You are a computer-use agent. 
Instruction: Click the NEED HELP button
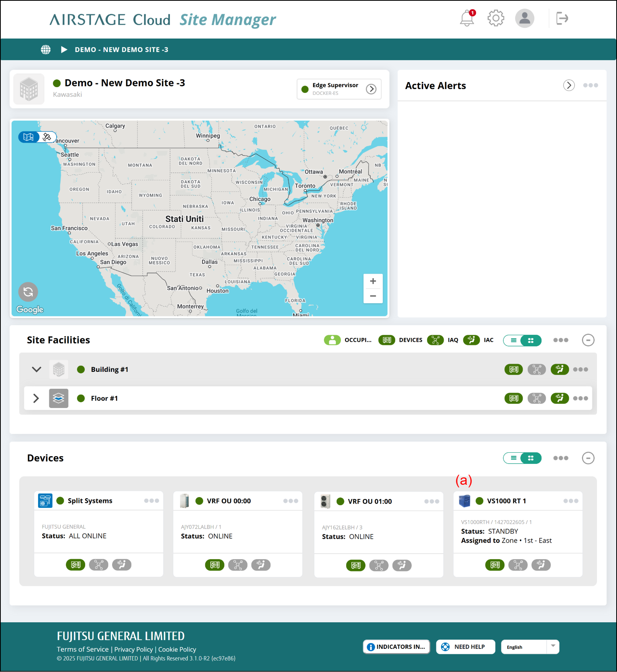tap(465, 647)
